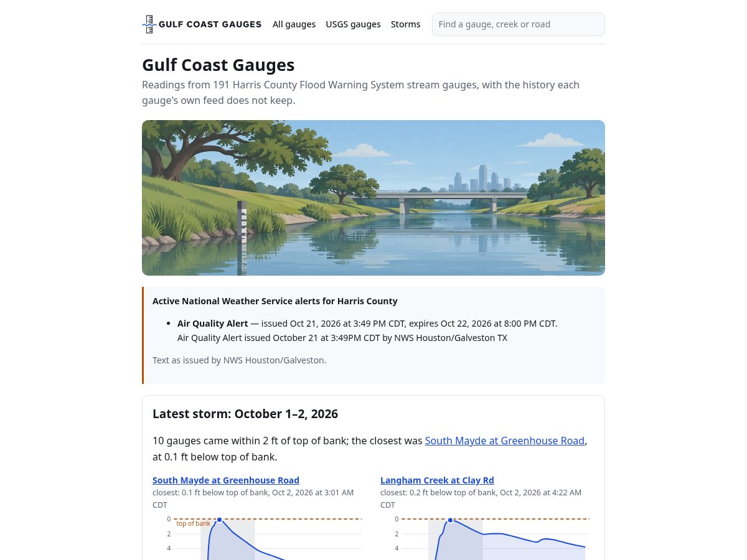Select South Mayde 'closest: 0.1 ft below' caption
Image resolution: width=747 pixels, height=560 pixels.
point(253,498)
